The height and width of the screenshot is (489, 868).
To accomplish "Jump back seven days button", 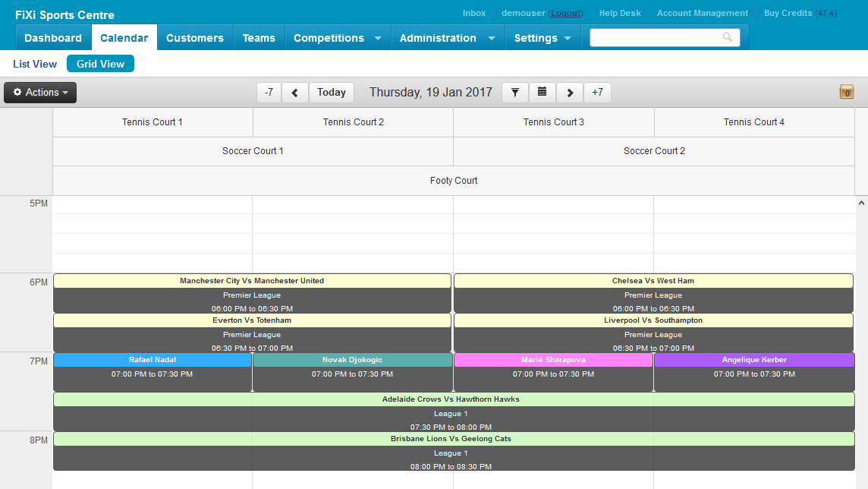I will 269,93.
